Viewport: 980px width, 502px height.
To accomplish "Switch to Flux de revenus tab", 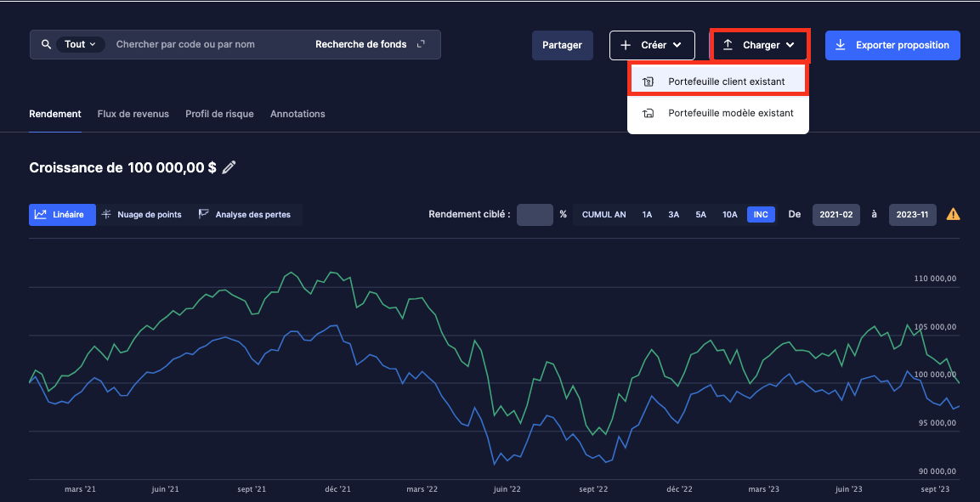I will coord(133,114).
